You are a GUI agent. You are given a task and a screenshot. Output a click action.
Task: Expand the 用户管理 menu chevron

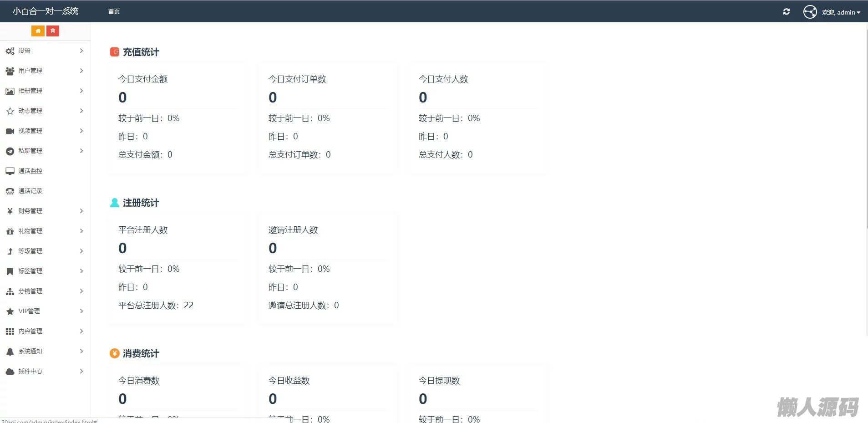[81, 71]
